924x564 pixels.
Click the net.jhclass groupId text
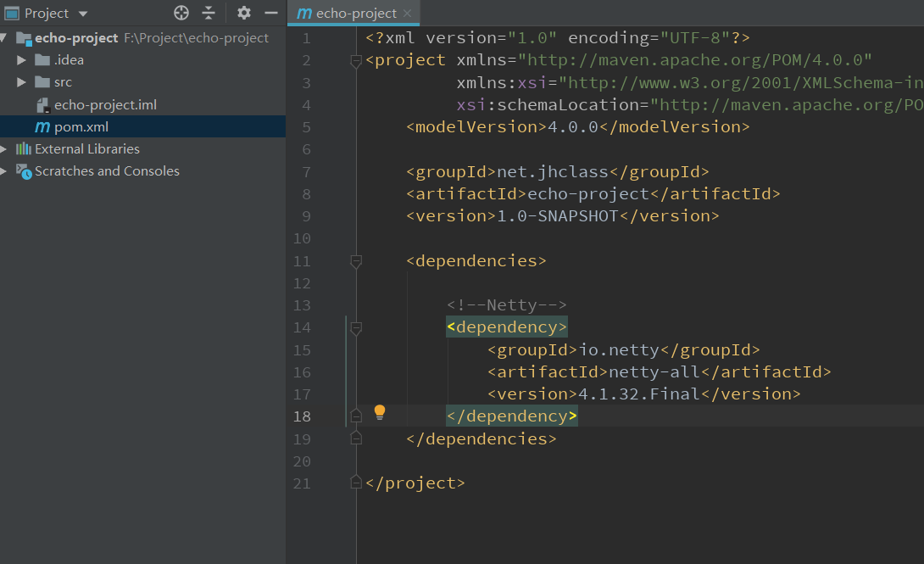point(552,172)
